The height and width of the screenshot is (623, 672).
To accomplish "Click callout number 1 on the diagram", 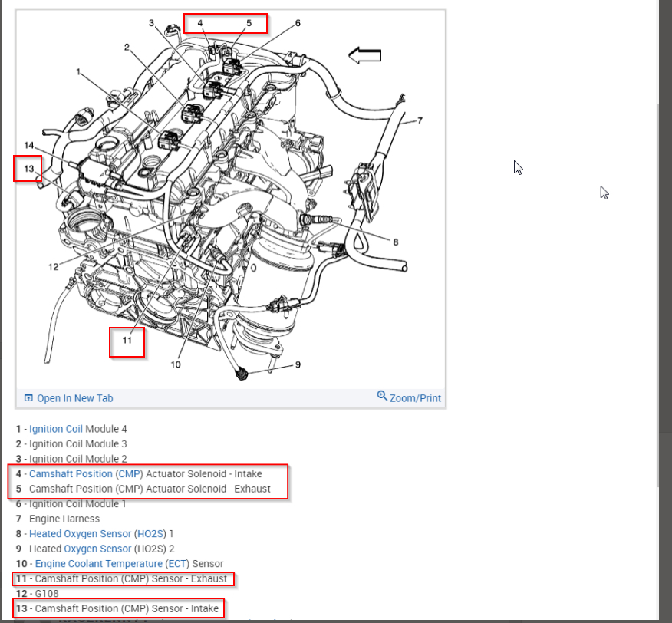I will click(78, 71).
